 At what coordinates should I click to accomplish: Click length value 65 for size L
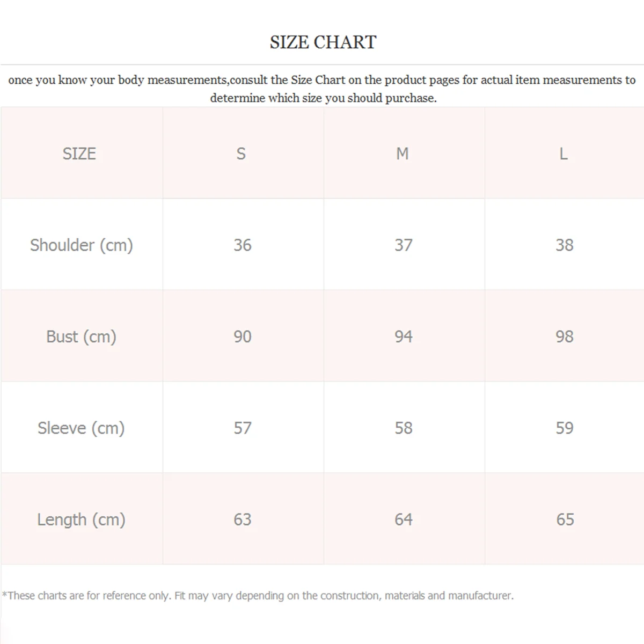tap(565, 519)
